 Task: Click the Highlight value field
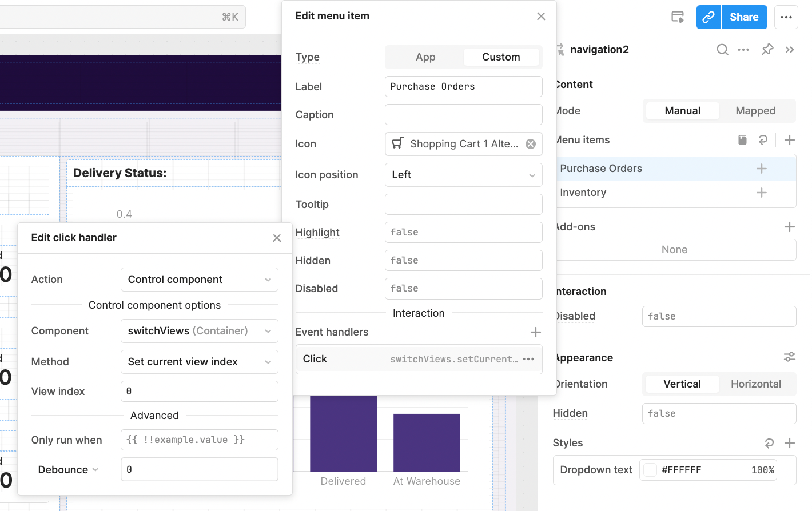[x=463, y=233]
